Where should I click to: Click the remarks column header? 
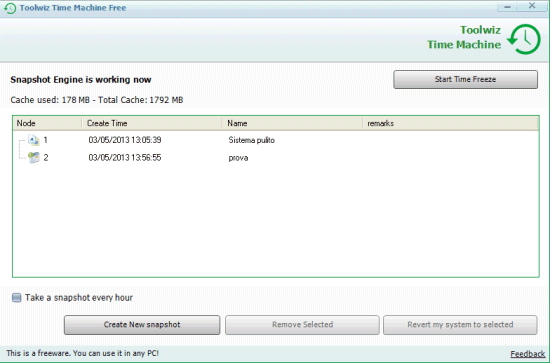tap(450, 123)
